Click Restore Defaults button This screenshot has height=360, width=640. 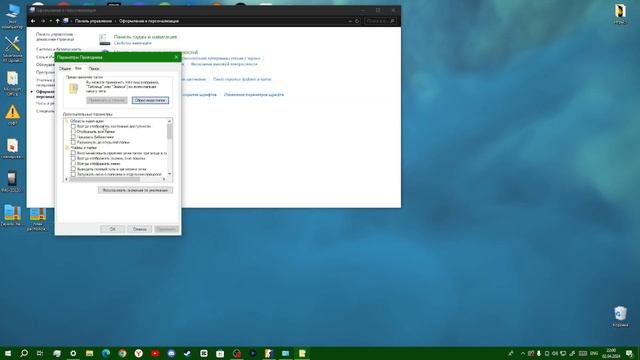tap(135, 190)
